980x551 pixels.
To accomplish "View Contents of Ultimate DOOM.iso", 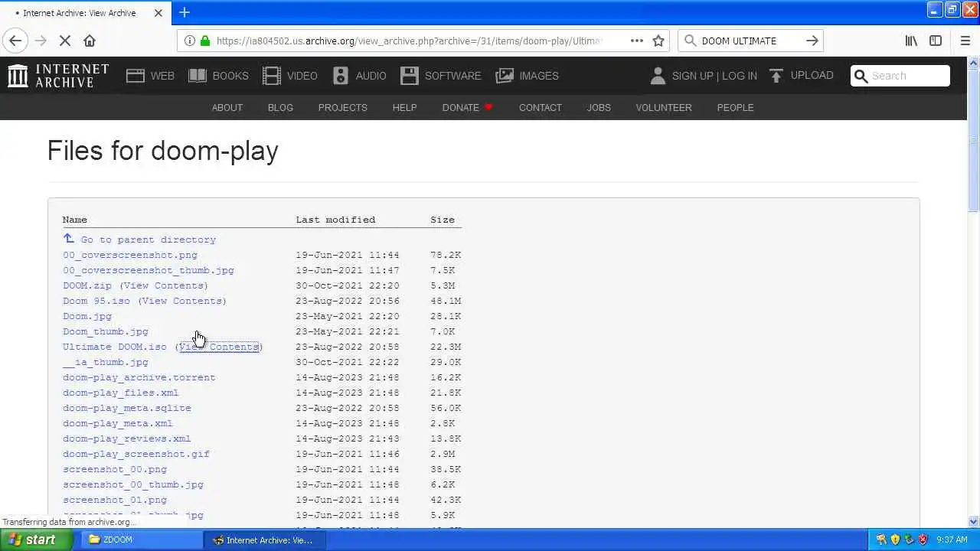I will 220,347.
